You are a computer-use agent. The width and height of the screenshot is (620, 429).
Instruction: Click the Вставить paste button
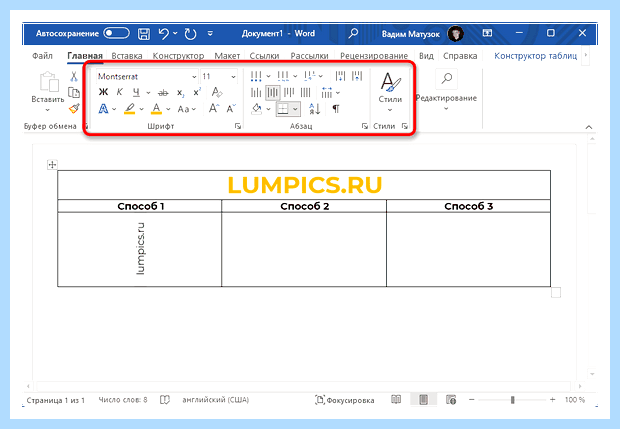pyautogui.click(x=48, y=91)
